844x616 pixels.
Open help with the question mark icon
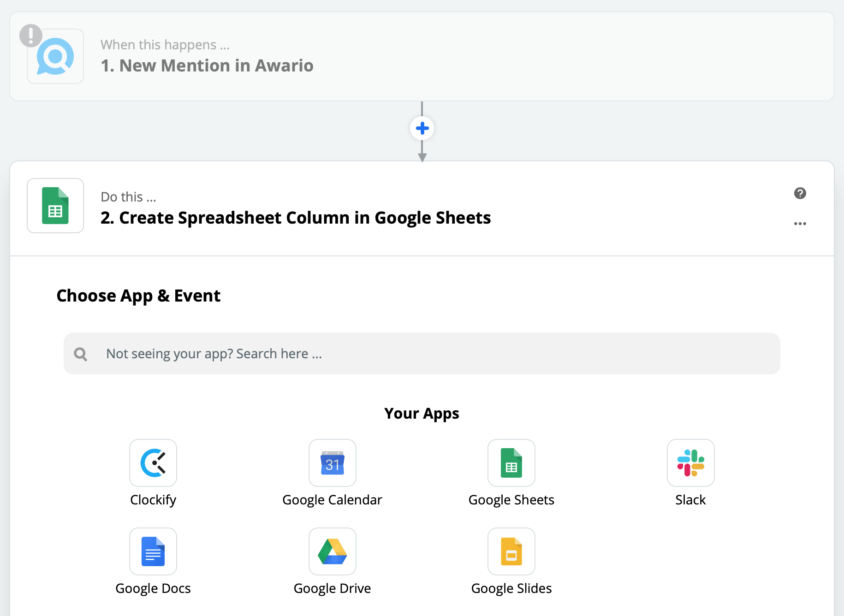click(x=800, y=193)
